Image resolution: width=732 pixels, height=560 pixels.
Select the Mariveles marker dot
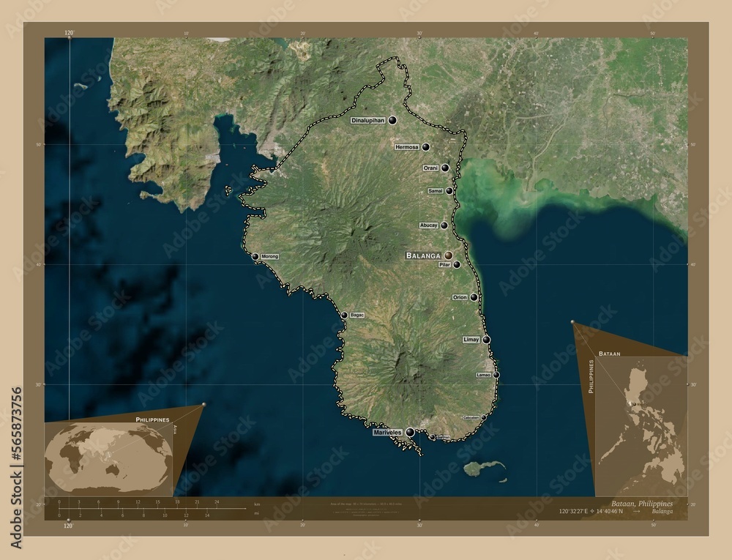point(410,433)
